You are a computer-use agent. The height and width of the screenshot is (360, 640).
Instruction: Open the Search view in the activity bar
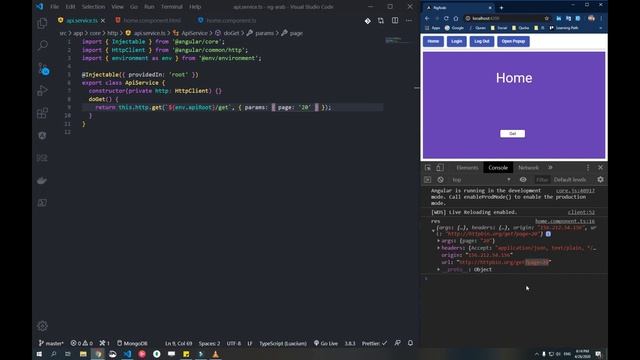(x=42, y=45)
